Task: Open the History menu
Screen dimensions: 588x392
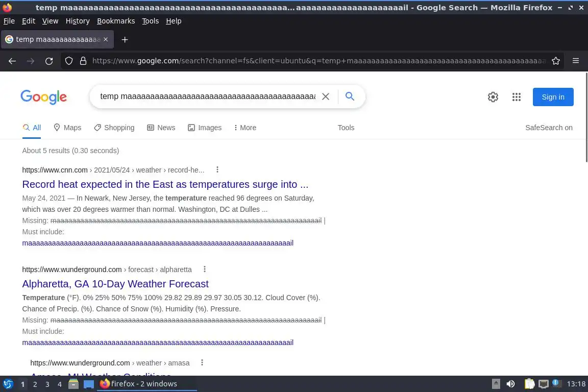Action: point(78,21)
